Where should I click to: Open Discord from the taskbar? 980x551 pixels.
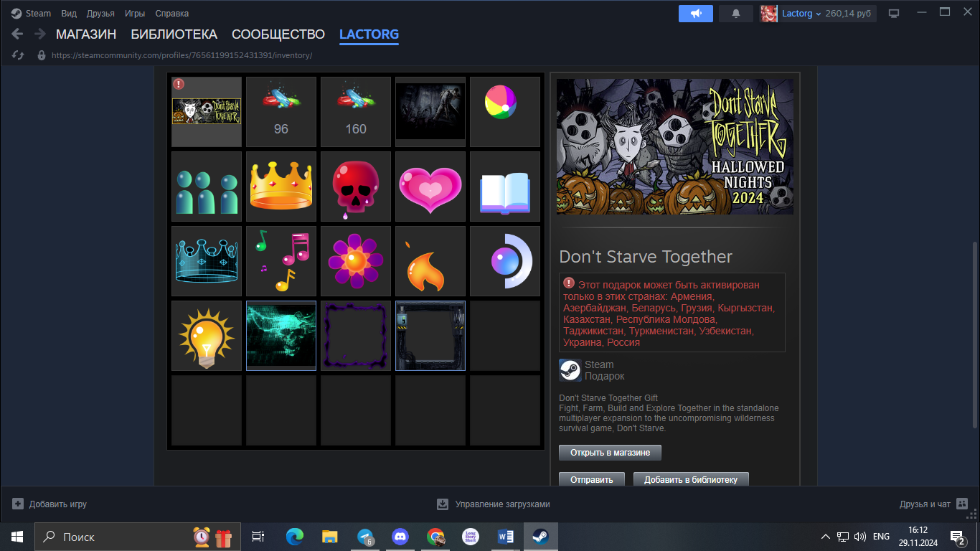(x=400, y=537)
